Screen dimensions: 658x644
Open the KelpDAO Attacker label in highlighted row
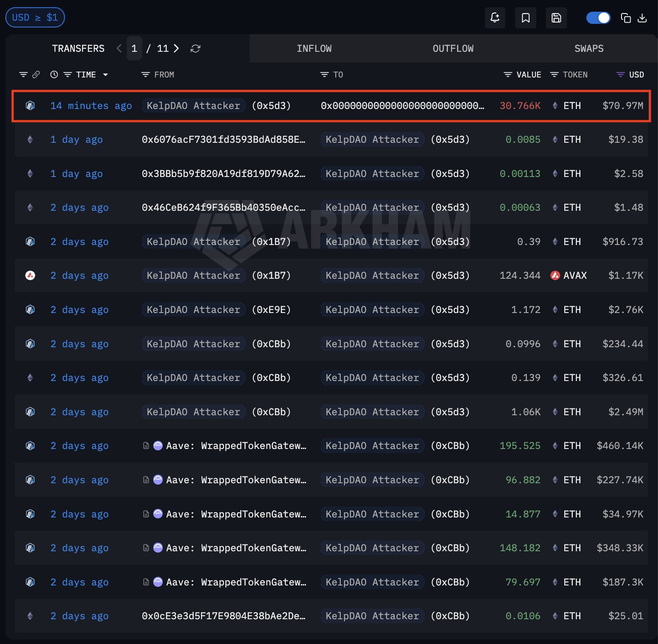click(193, 105)
